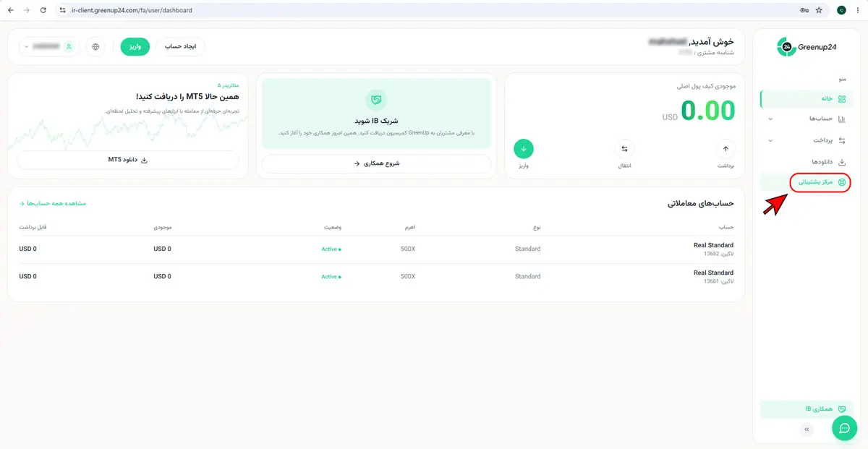Screen dimensions: 868x449
Task: Click Active status in 13682 row
Action: coord(331,249)
